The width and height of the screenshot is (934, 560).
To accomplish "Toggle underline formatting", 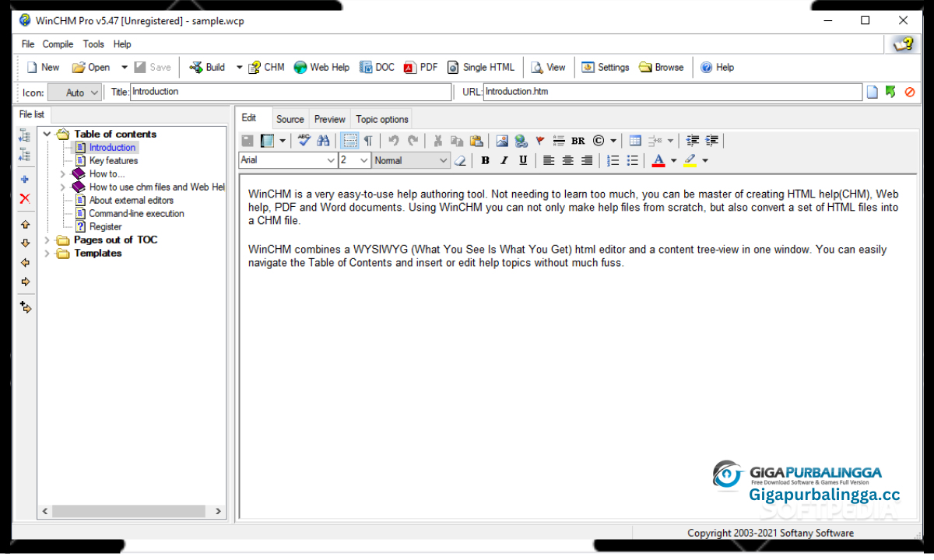I will (x=523, y=160).
